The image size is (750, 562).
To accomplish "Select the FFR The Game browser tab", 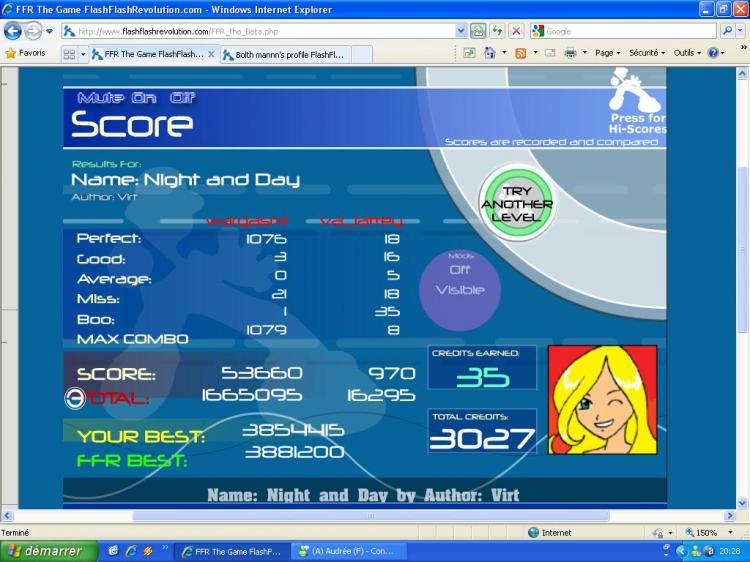I will pyautogui.click(x=152, y=55).
